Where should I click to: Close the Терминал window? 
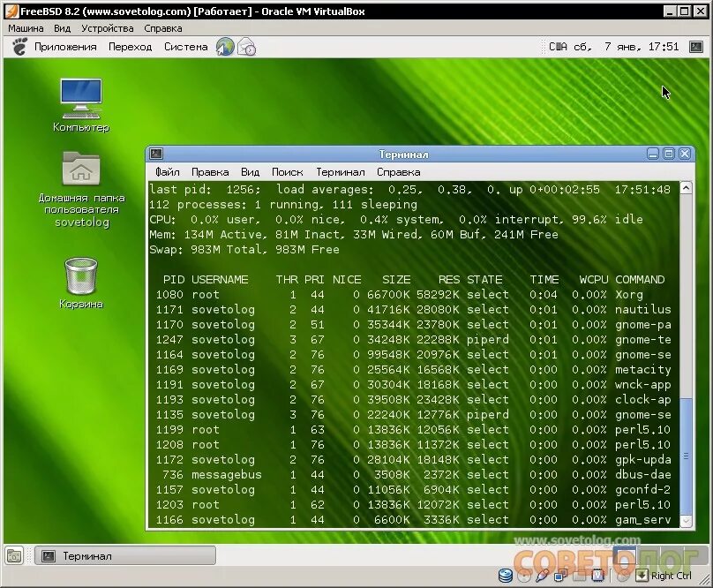pos(685,154)
